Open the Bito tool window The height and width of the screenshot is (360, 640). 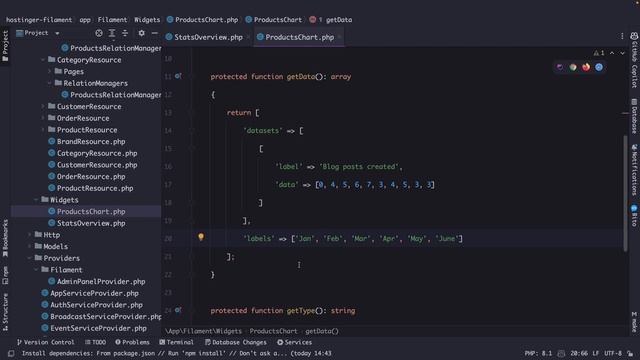pos(634,216)
